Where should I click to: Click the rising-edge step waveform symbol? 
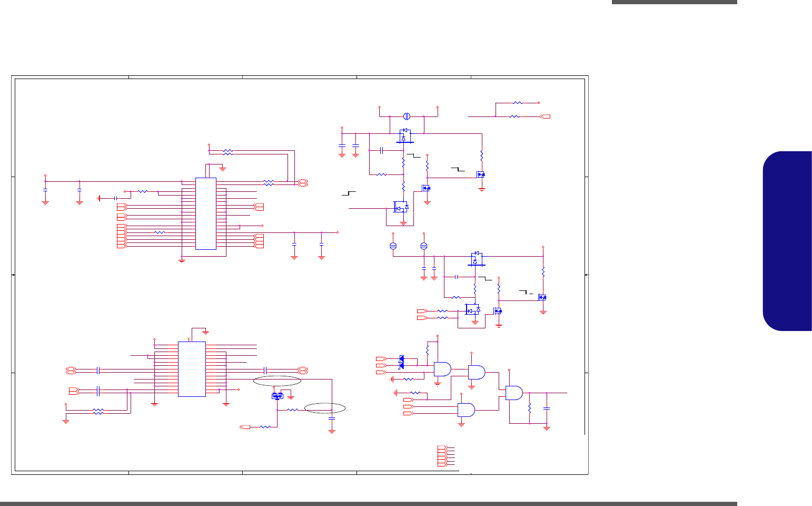[x=349, y=193]
